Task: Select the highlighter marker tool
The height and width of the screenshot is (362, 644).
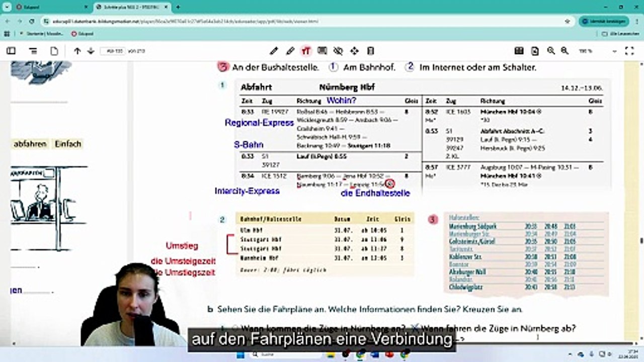Action: [x=290, y=51]
